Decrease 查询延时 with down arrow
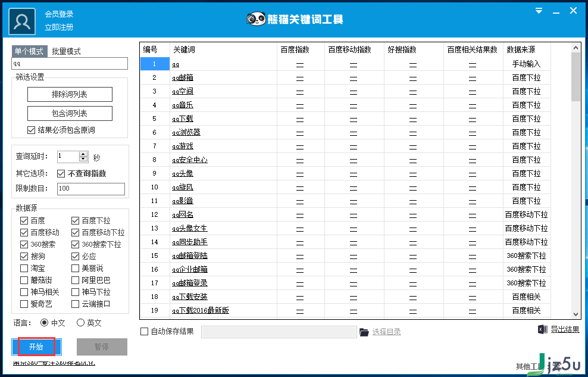This screenshot has width=588, height=377. pyautogui.click(x=83, y=159)
